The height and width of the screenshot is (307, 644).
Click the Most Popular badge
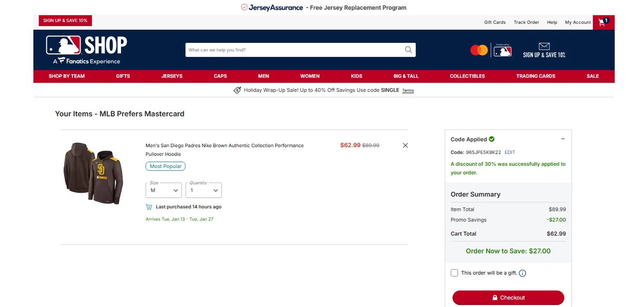pos(166,166)
